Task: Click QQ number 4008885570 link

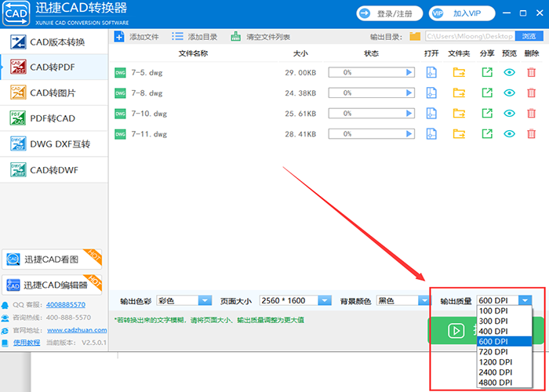Action: pyautogui.click(x=65, y=304)
